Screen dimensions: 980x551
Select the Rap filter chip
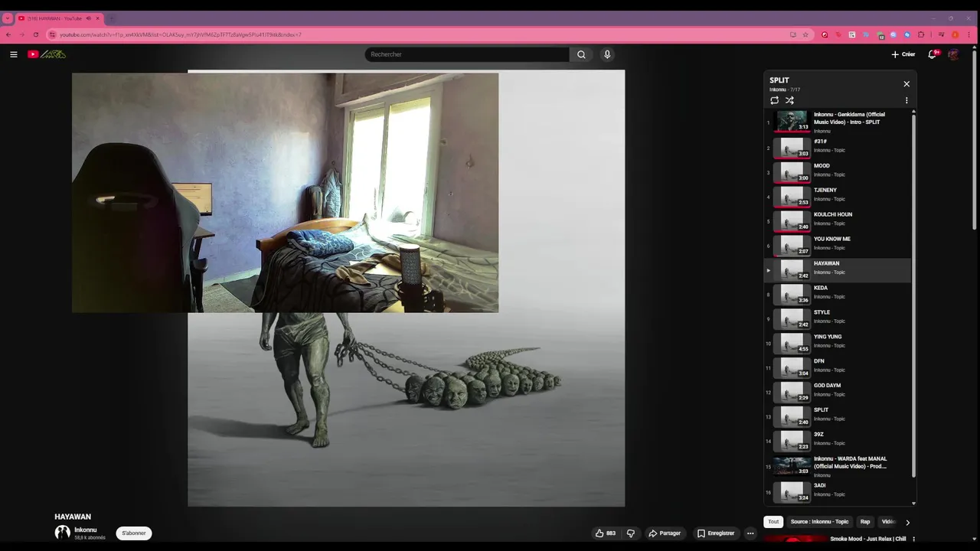click(x=865, y=522)
